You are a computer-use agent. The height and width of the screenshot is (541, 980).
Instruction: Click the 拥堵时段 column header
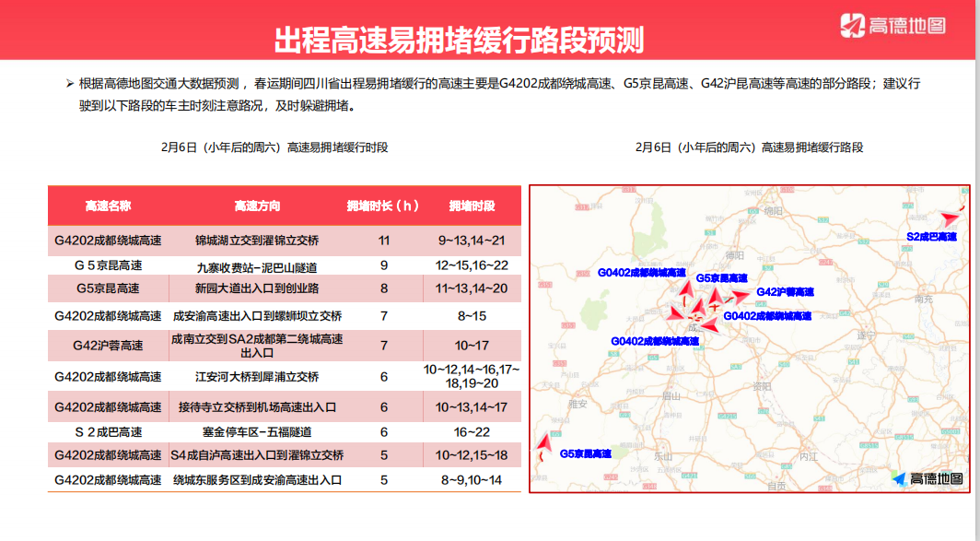(472, 206)
